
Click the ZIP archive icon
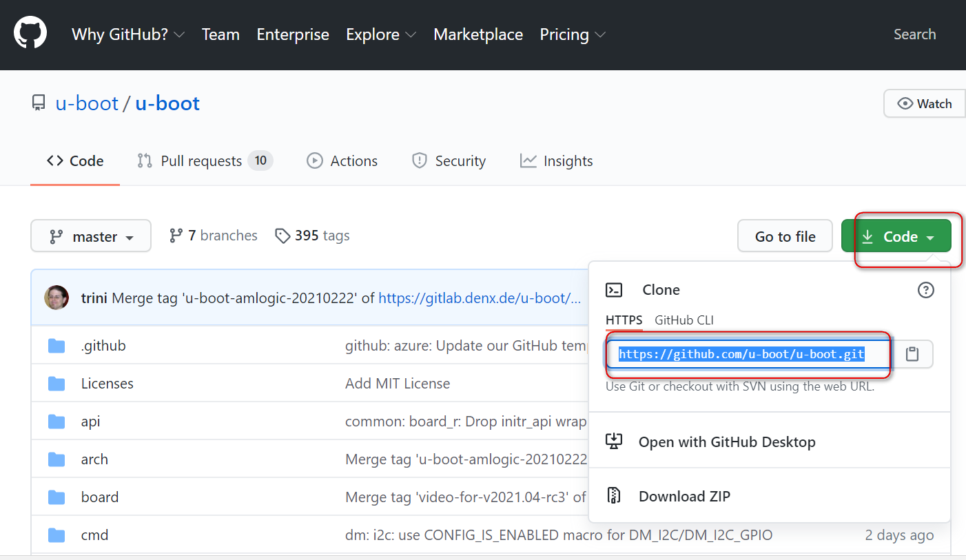pyautogui.click(x=614, y=496)
